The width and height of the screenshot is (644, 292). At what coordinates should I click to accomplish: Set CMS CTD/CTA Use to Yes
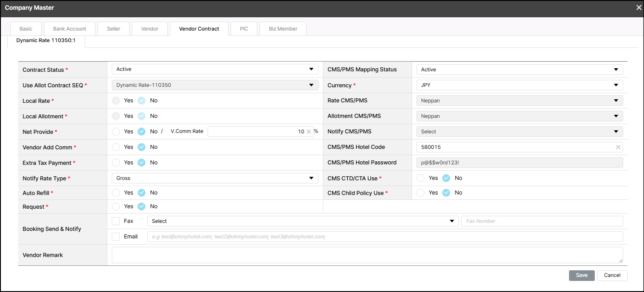point(420,178)
